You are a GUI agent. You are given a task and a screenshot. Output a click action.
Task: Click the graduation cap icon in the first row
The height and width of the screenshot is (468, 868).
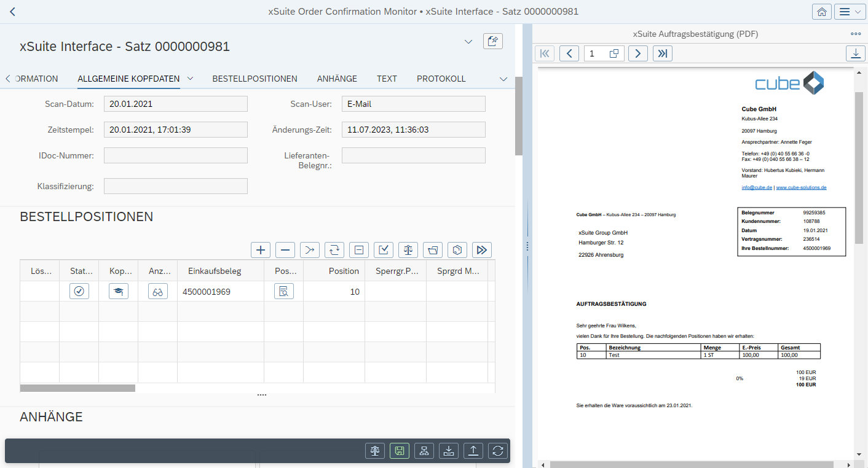pyautogui.click(x=118, y=292)
